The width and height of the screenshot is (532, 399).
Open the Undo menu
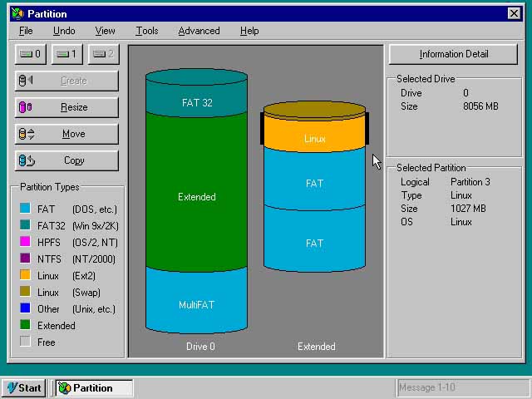64,31
